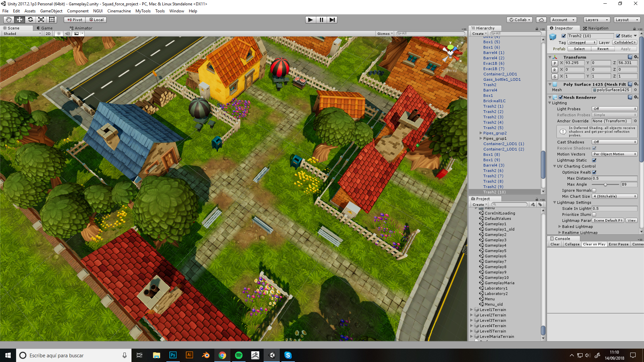Switch to Navigation tab
The height and width of the screenshot is (362, 644).
(596, 28)
